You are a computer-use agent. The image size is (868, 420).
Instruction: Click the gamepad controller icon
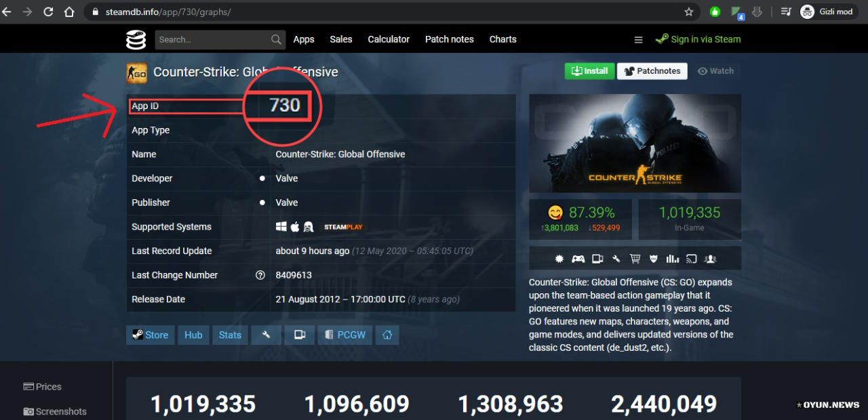click(578, 259)
